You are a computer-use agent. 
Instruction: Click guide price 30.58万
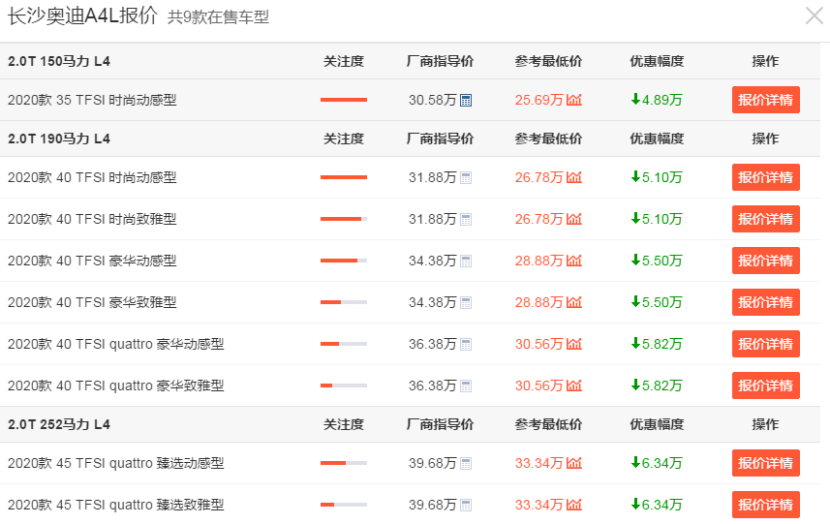(432, 100)
